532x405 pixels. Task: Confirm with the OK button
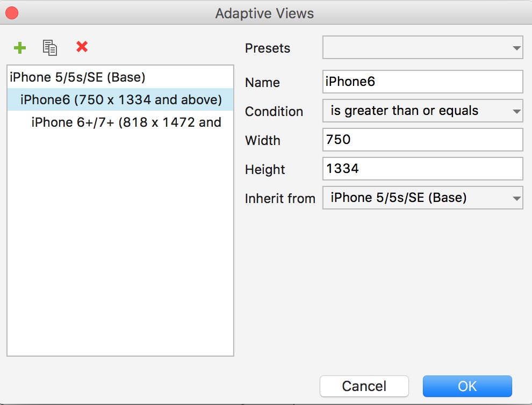pos(467,386)
